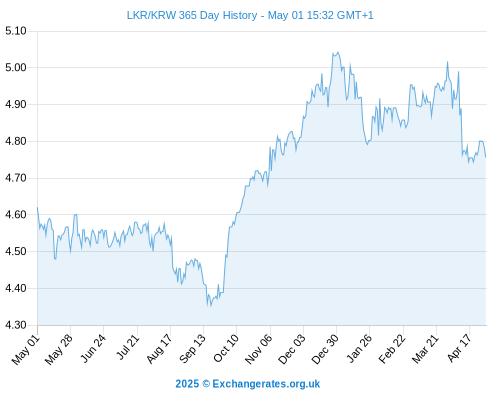Click the Jul 21 date label
Viewport: 495px width, 400px height.
127,347
